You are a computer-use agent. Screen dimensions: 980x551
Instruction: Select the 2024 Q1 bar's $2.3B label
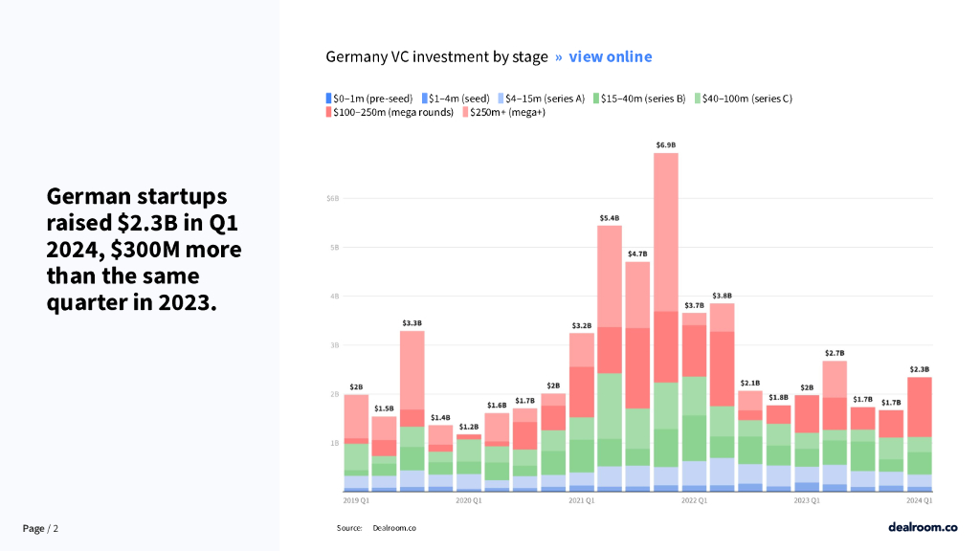coord(919,369)
